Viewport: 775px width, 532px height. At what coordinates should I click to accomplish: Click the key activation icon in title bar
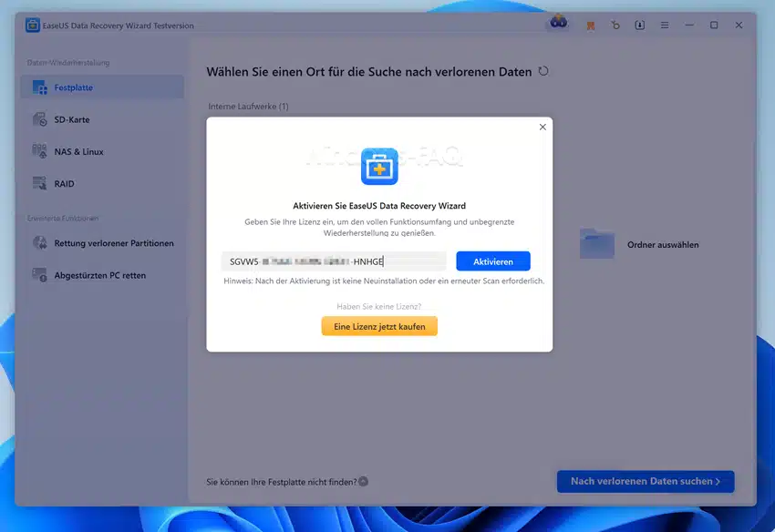click(x=615, y=26)
